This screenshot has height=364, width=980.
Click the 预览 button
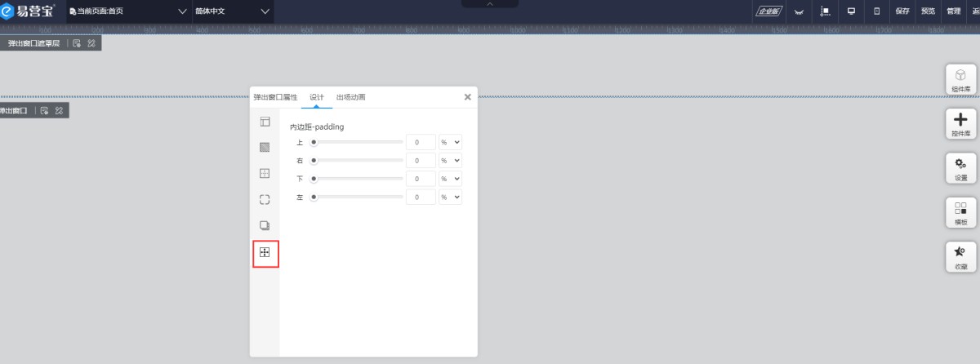[928, 11]
